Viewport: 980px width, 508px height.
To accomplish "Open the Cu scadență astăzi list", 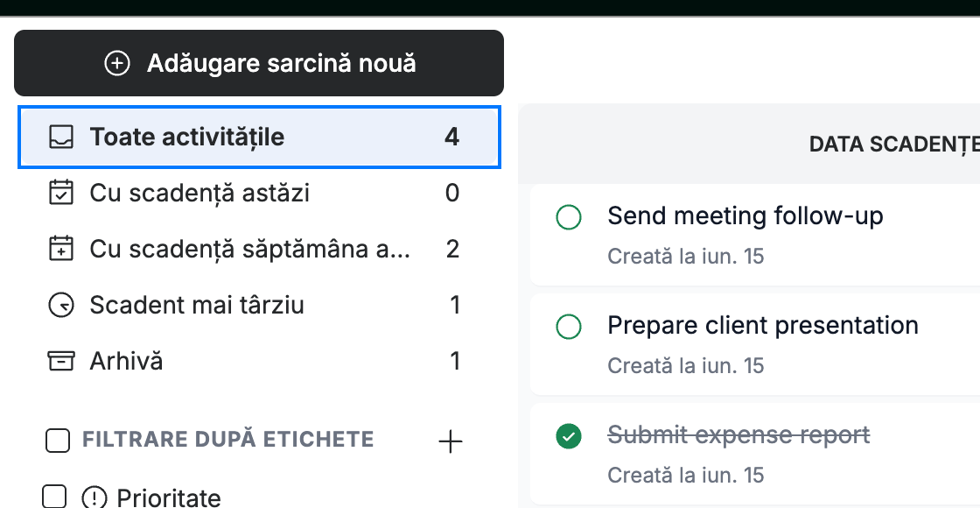I will pyautogui.click(x=259, y=193).
